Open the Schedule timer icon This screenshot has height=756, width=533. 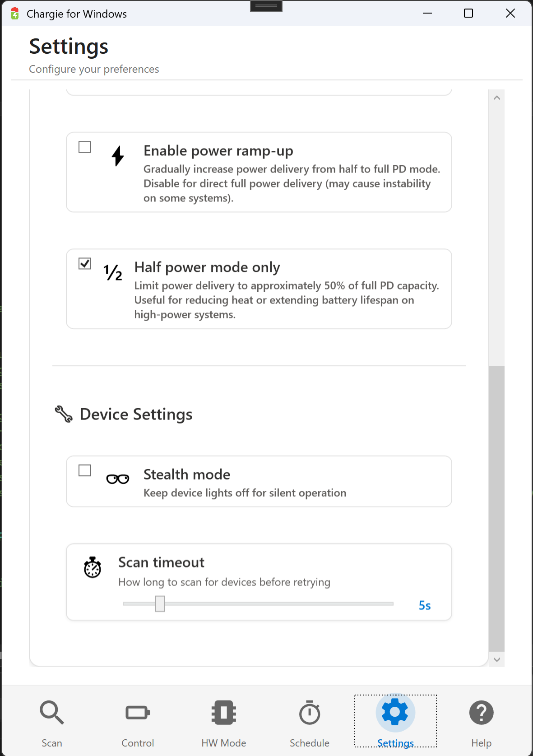(309, 713)
